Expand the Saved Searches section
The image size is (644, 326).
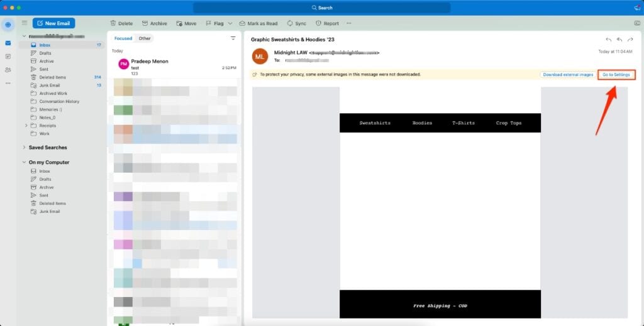(25, 147)
